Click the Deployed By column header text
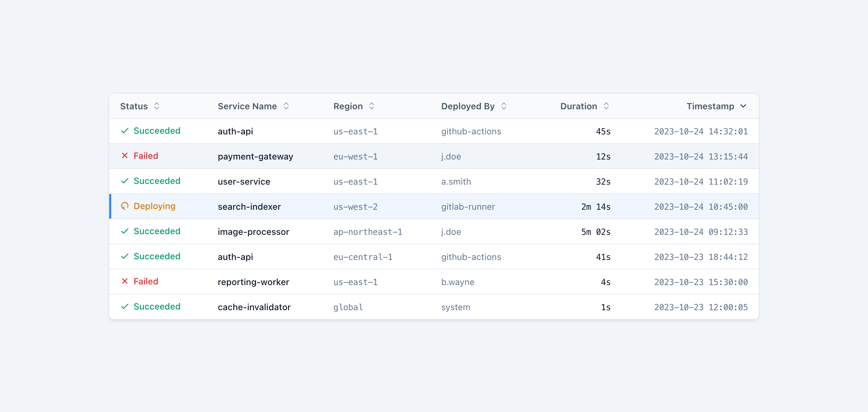The width and height of the screenshot is (868, 412). [x=468, y=106]
